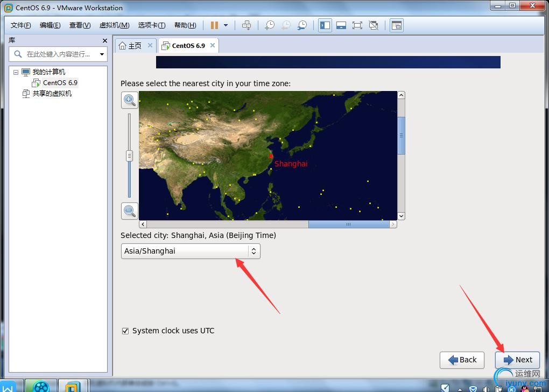Screen dimensions: 549x392
Task: Close the library (库) panel
Action: click(x=105, y=40)
